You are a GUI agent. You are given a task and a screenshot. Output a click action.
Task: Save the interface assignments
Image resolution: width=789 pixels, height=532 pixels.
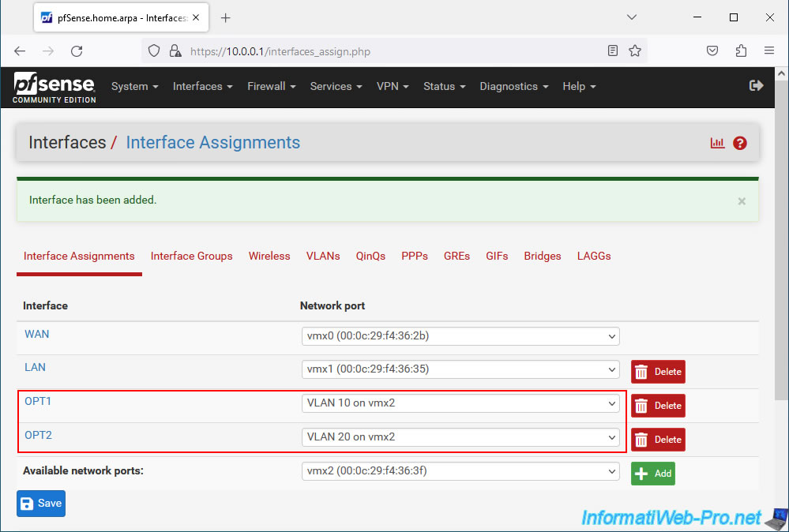point(41,504)
